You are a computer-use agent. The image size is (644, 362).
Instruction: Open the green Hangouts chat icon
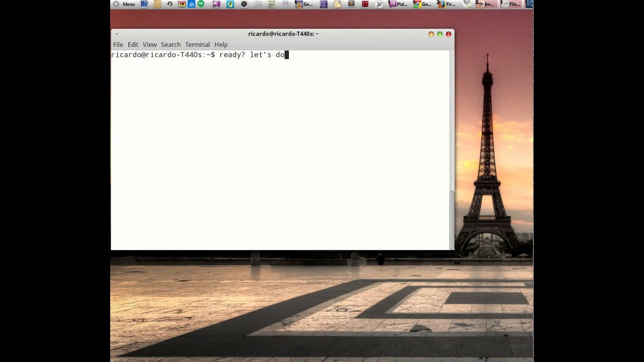(x=201, y=4)
